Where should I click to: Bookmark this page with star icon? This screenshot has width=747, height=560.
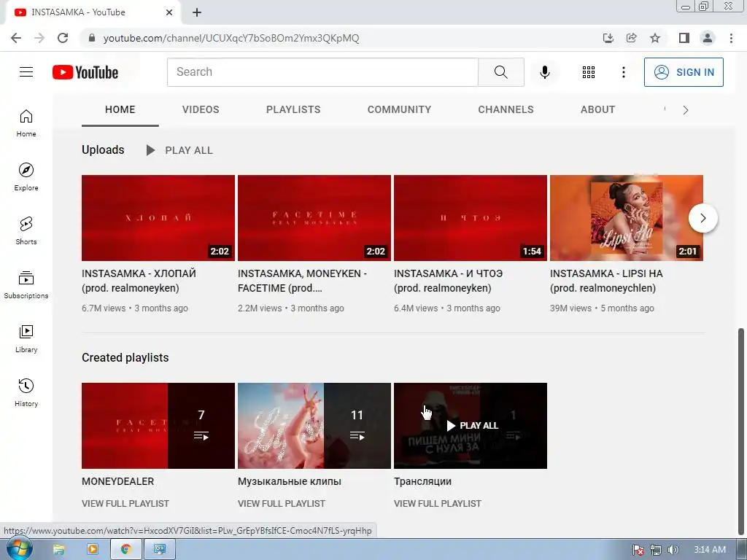(655, 38)
